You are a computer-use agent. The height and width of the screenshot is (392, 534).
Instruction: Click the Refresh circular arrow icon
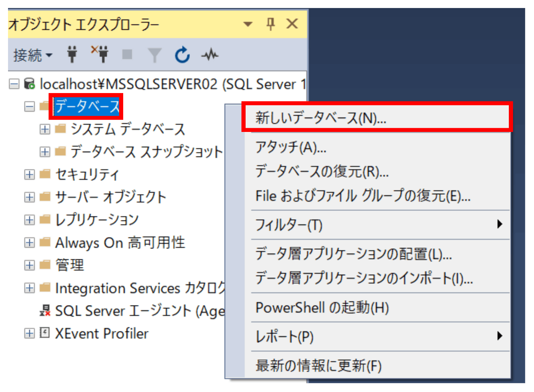tap(182, 55)
